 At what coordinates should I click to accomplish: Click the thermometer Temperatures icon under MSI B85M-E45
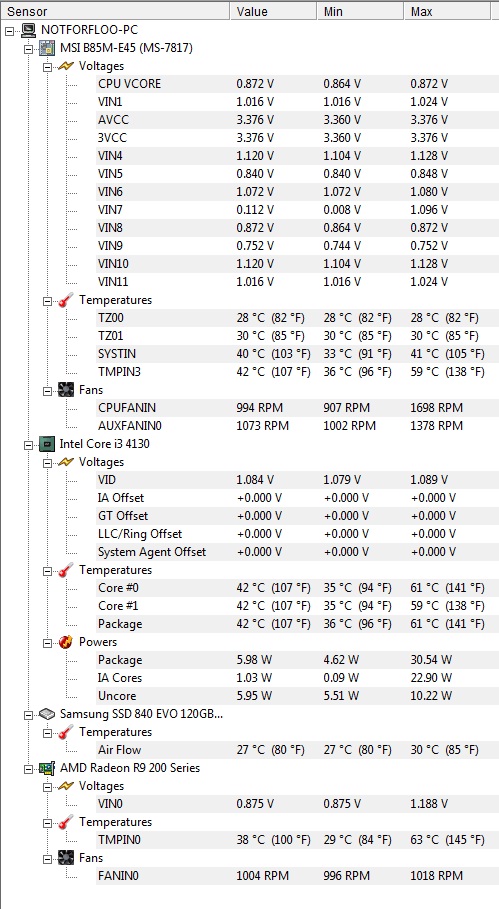point(66,300)
